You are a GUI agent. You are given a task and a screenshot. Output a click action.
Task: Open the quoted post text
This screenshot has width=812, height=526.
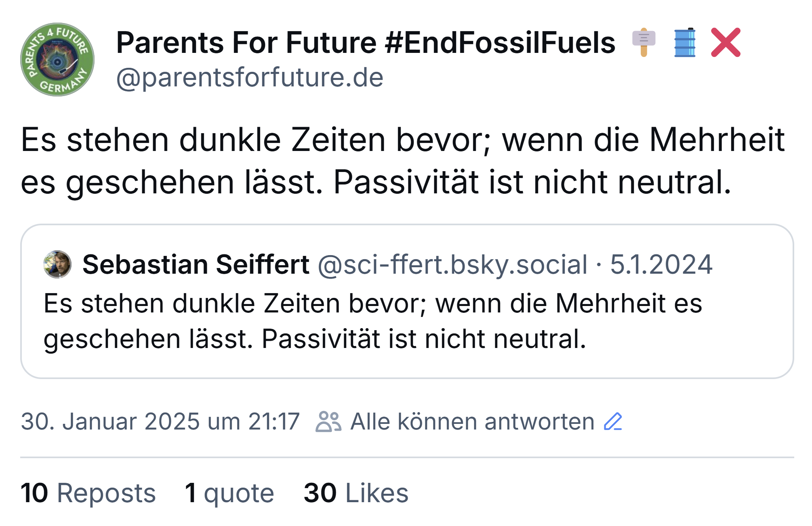pyautogui.click(x=373, y=321)
